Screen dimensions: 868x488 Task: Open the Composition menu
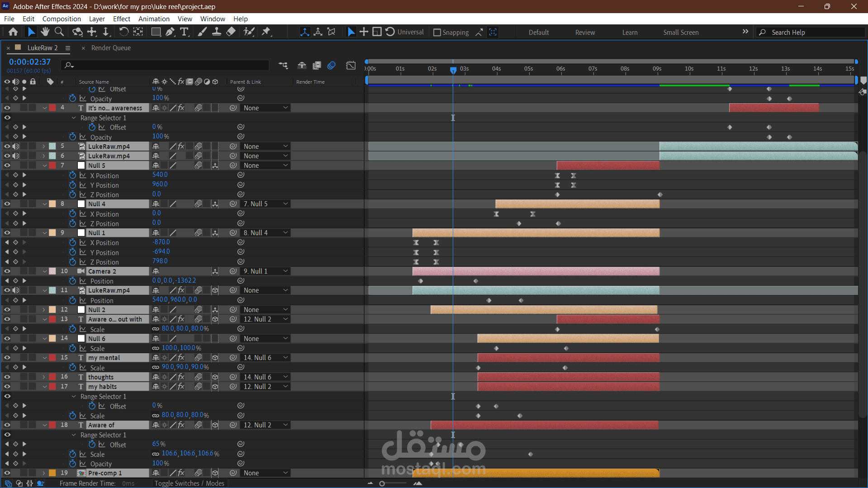(62, 19)
